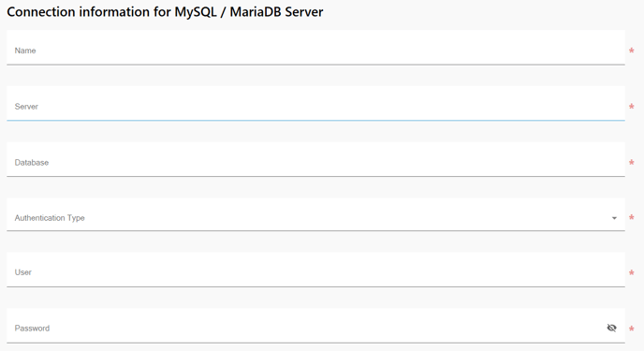The width and height of the screenshot is (644, 351).
Task: Click into the Server input field
Action: coord(315,103)
